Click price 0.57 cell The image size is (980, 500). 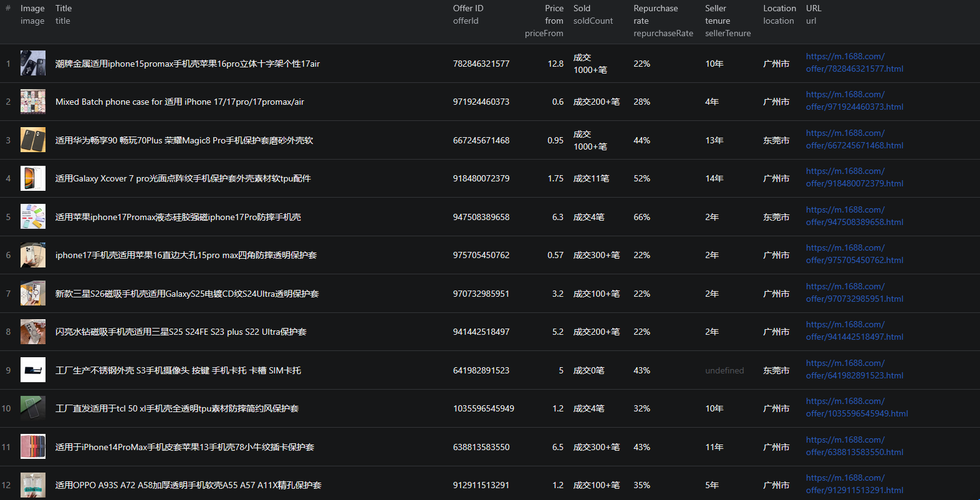555,255
